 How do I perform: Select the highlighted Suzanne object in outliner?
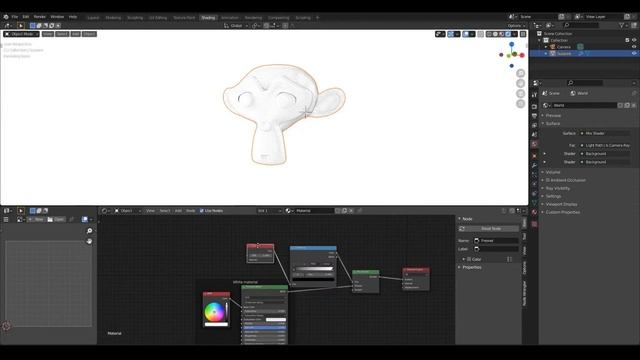pyautogui.click(x=564, y=53)
